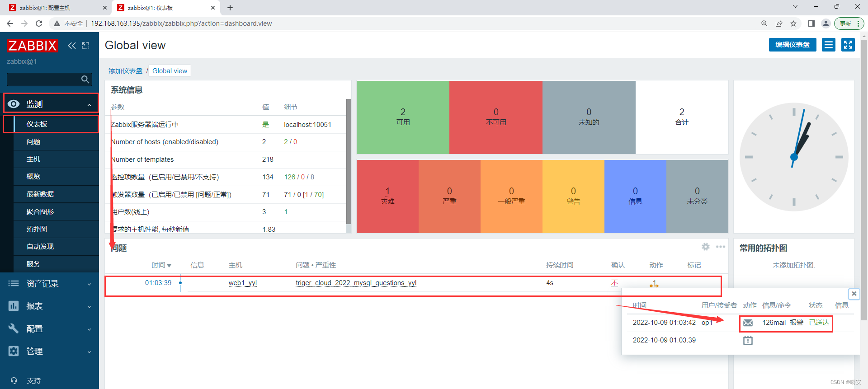Hide sidebar using the compact-view icon
Image resolution: width=868 pixels, height=389 pixels.
pyautogui.click(x=85, y=46)
